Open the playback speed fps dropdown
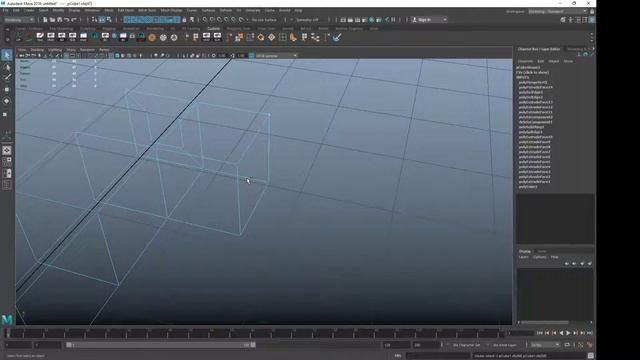Image resolution: width=640 pixels, height=360 pixels. coord(545,345)
